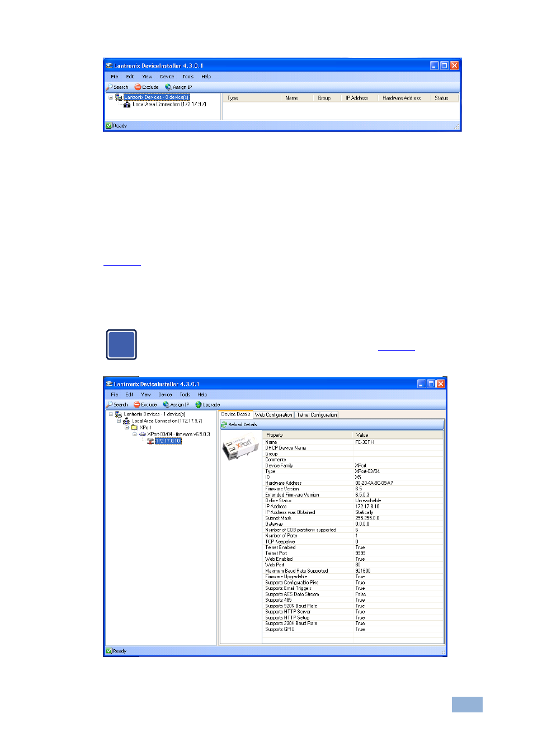Click the Upgrade toolbar icon
Screen dimensions: 533x756
click(199, 405)
